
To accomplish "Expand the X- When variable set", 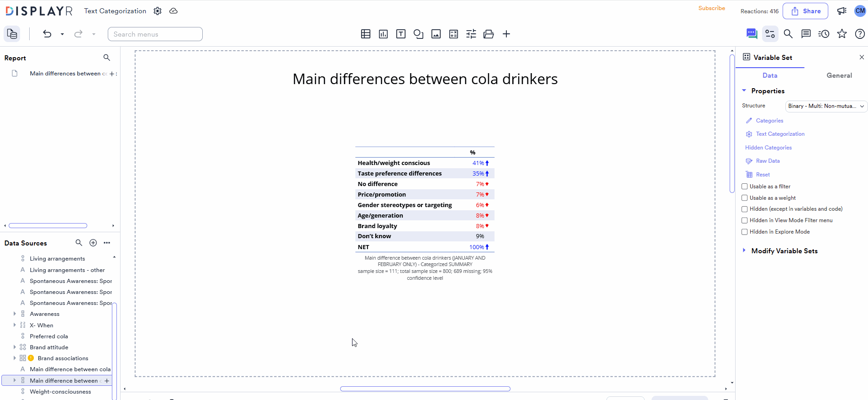I will coord(15,325).
